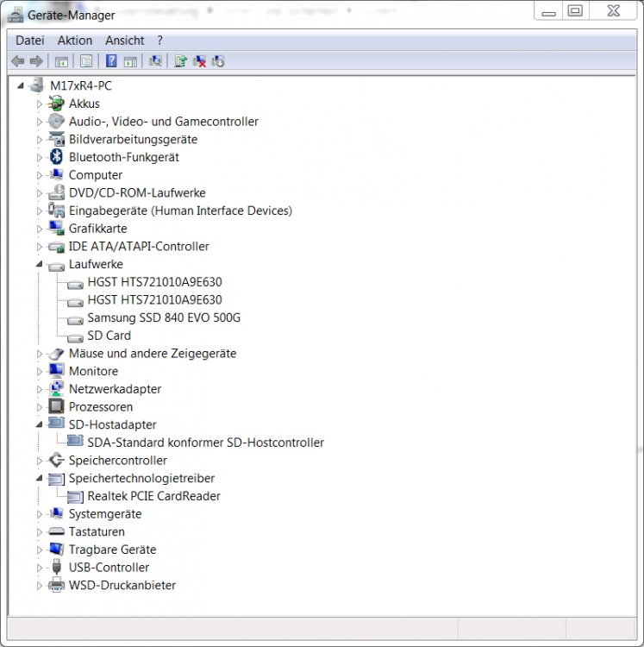This screenshot has height=647, width=644.
Task: Open the Ansicht menu
Action: pyautogui.click(x=125, y=41)
